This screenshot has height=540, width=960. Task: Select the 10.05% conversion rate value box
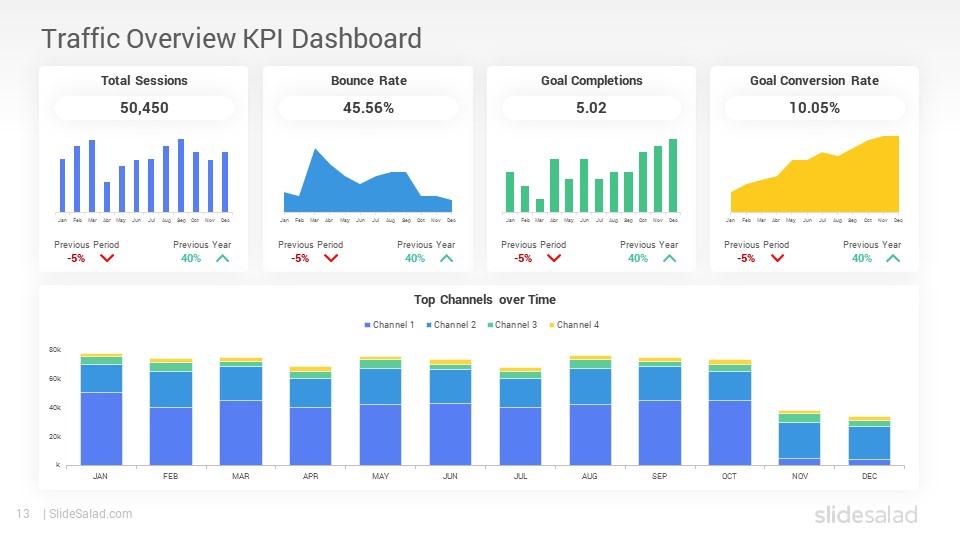(814, 108)
